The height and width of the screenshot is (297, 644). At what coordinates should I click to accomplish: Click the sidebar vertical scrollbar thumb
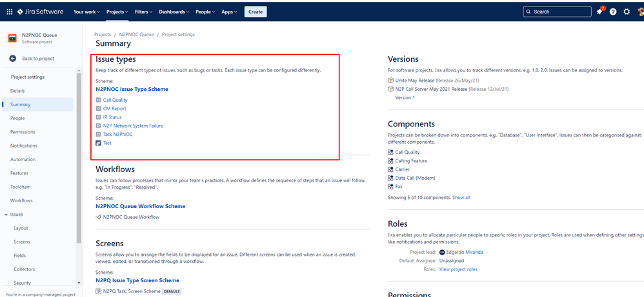[x=79, y=158]
